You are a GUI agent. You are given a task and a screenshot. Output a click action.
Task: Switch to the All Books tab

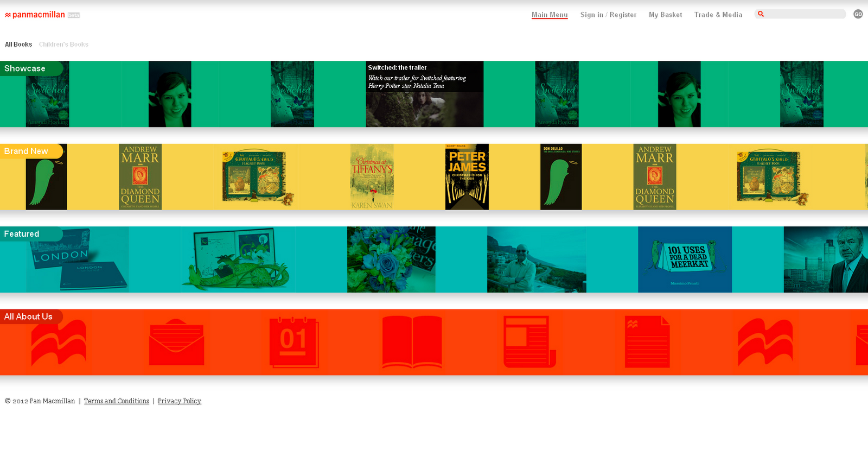18,45
